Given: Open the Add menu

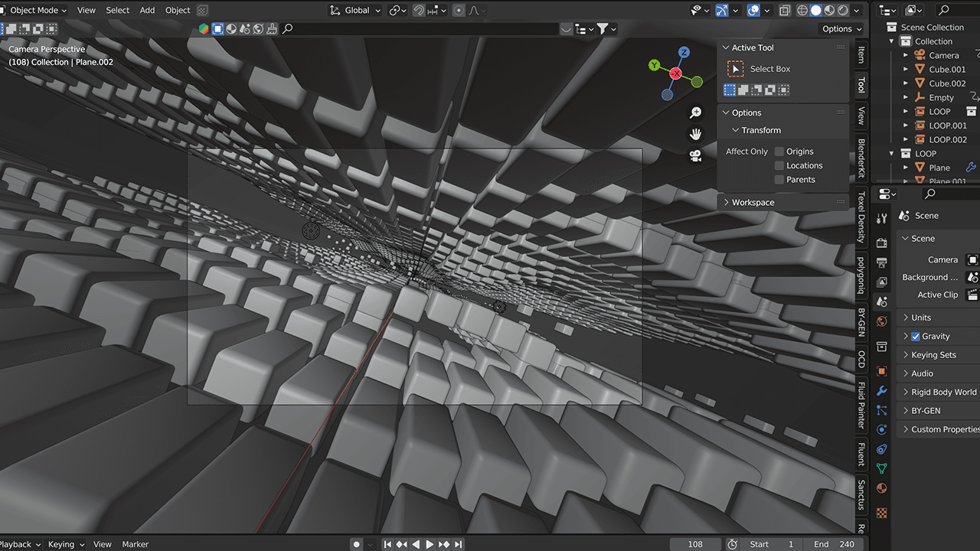Looking at the screenshot, I should [x=147, y=10].
